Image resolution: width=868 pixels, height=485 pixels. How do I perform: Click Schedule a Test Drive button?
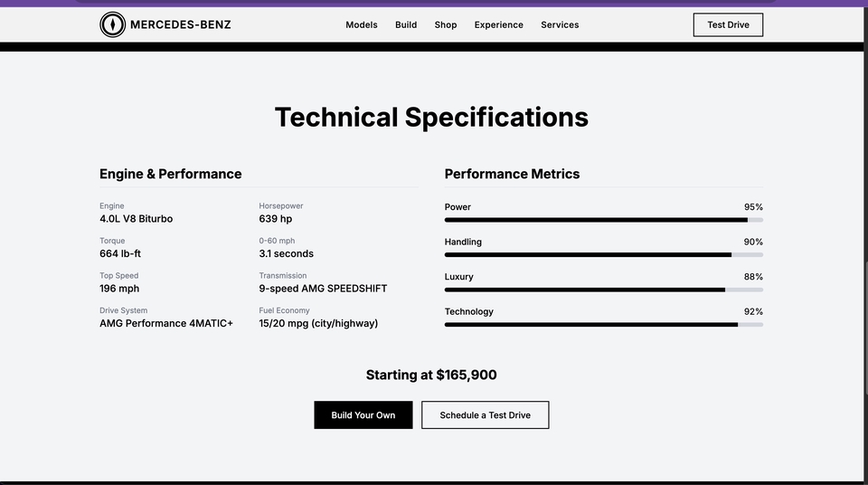tap(485, 415)
